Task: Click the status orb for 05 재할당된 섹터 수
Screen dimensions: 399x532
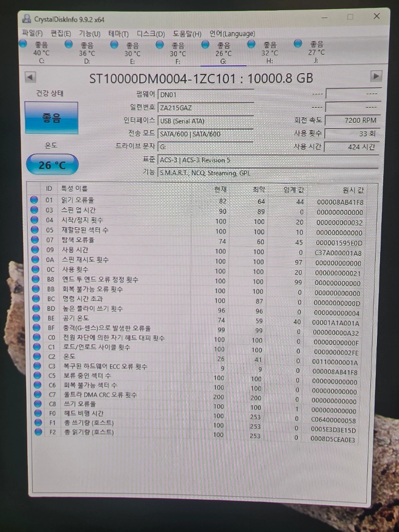Action: (x=35, y=230)
